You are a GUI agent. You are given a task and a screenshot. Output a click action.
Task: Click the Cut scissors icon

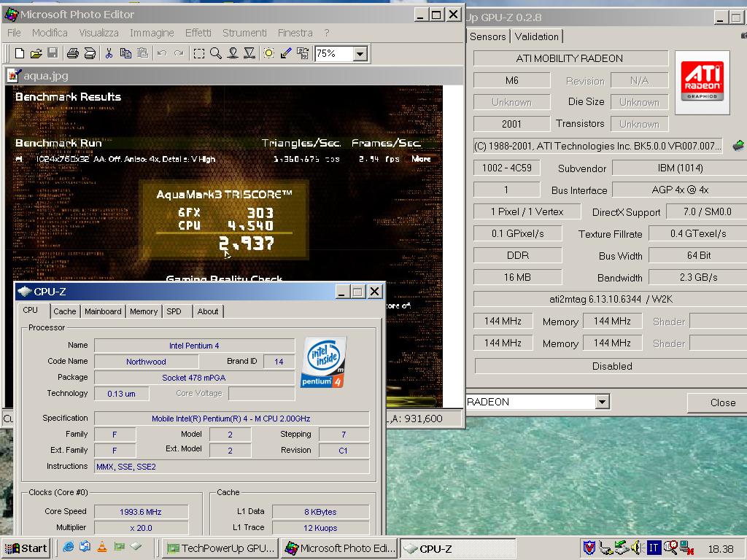click(x=109, y=53)
